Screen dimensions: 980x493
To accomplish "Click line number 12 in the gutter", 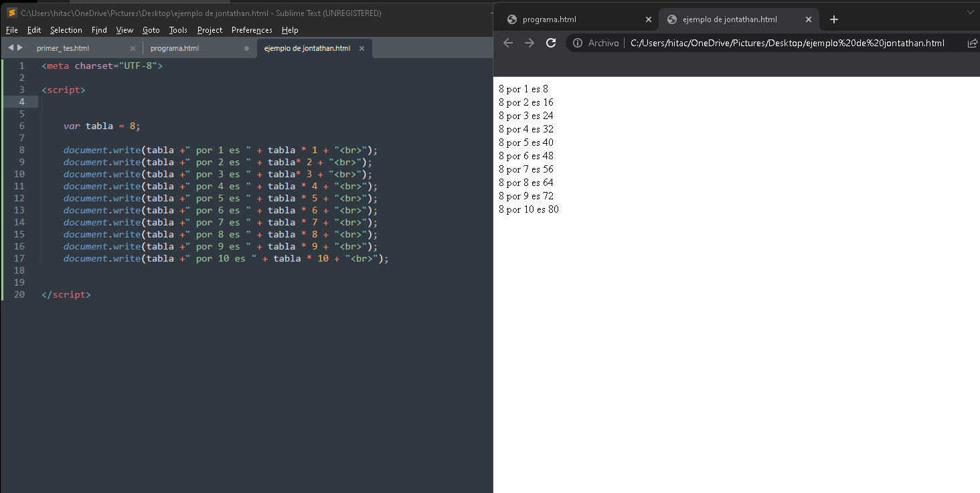I will [x=19, y=198].
